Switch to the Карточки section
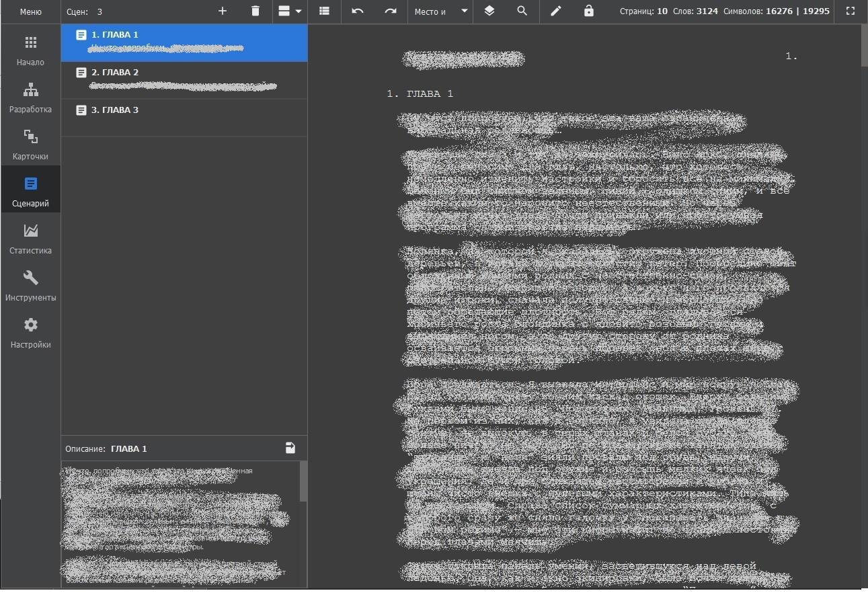Image resolution: width=868 pixels, height=593 pixels. point(30,145)
